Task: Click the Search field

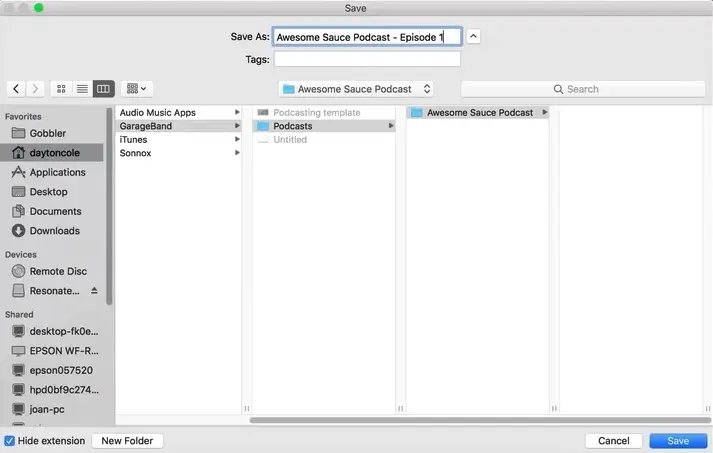Action: coord(583,89)
